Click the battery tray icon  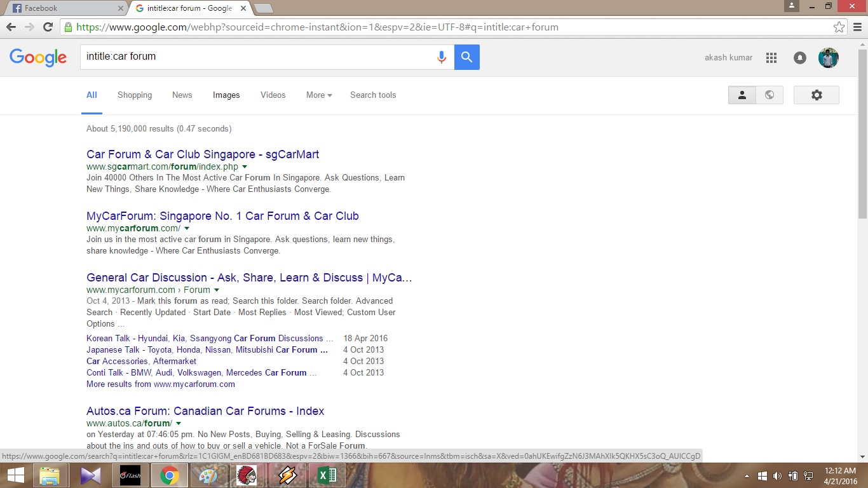click(x=793, y=475)
